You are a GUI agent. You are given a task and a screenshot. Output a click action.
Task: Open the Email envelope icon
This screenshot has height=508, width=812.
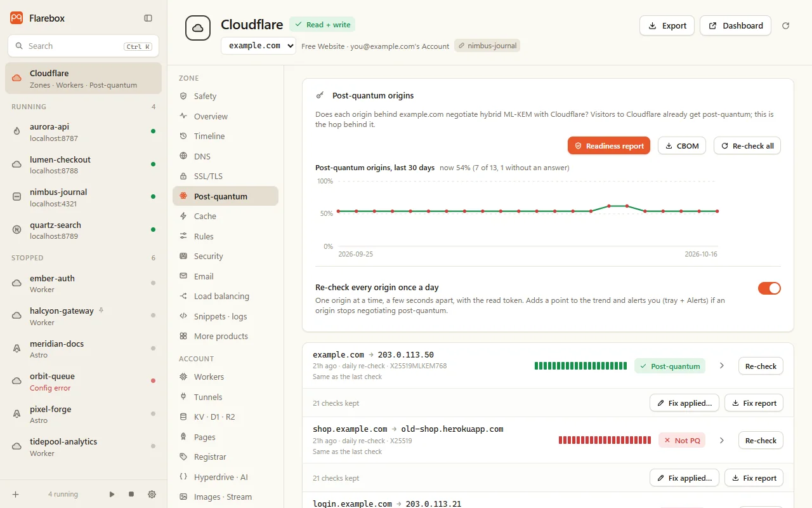click(x=183, y=276)
